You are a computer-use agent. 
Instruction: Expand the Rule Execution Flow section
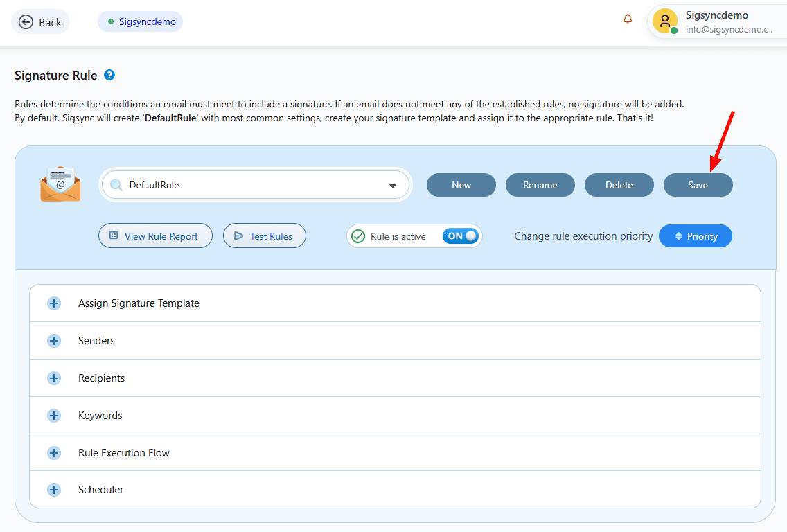click(x=123, y=453)
